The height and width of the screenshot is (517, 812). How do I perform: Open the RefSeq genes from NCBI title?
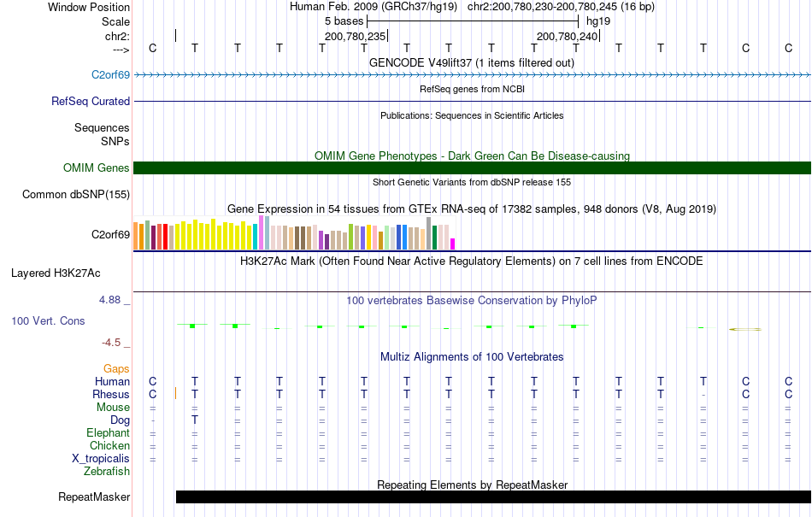(x=472, y=89)
